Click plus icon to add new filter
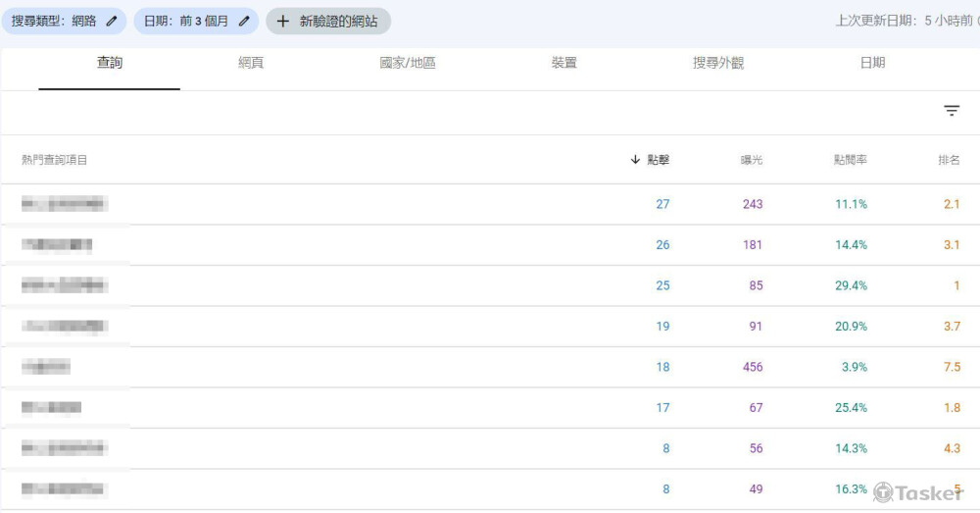This screenshot has height=513, width=980. (283, 21)
